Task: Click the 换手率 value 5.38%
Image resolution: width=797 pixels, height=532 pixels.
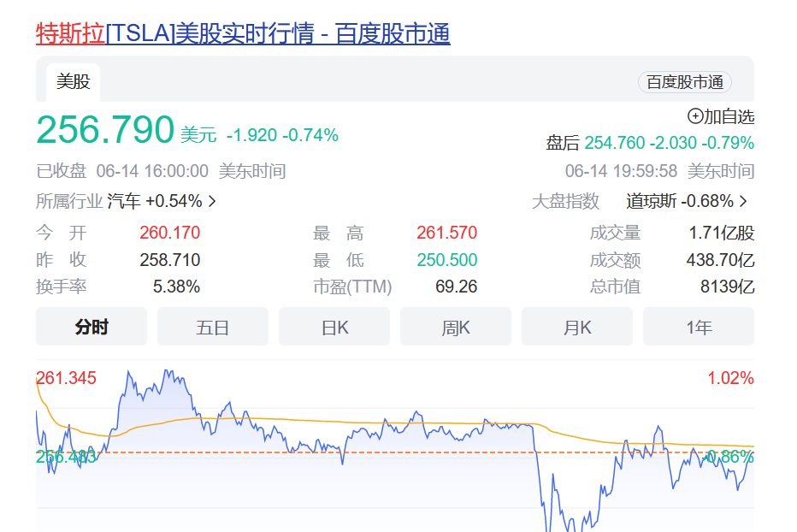Action: click(x=176, y=287)
